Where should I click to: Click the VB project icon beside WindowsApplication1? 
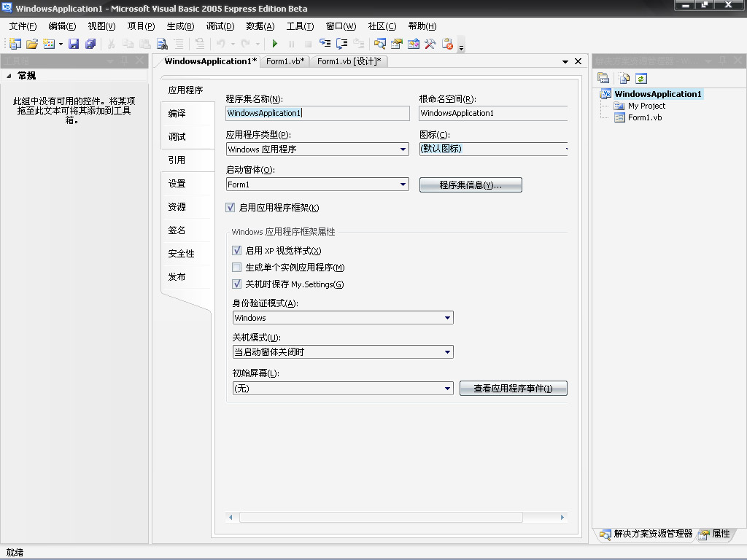606,94
